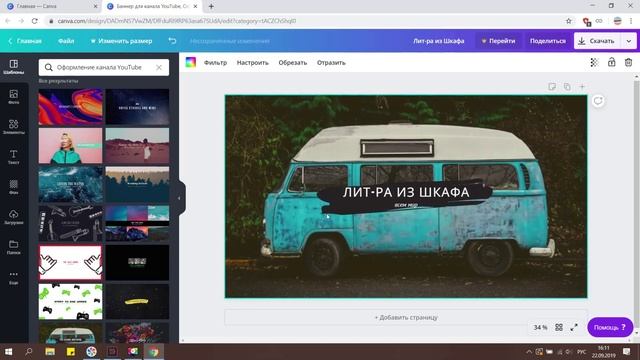Viewport: 640px width, 360px height.
Task: Delete selected element with trash icon
Action: coord(628,62)
